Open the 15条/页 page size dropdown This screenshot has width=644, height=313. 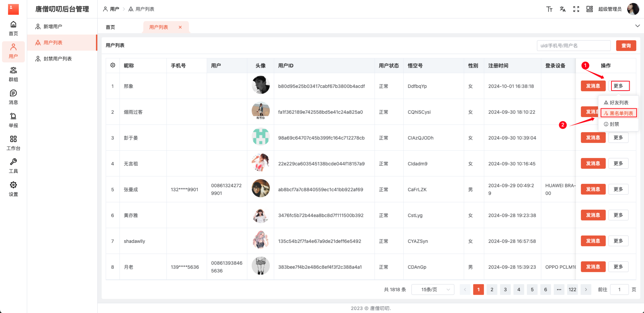click(433, 290)
